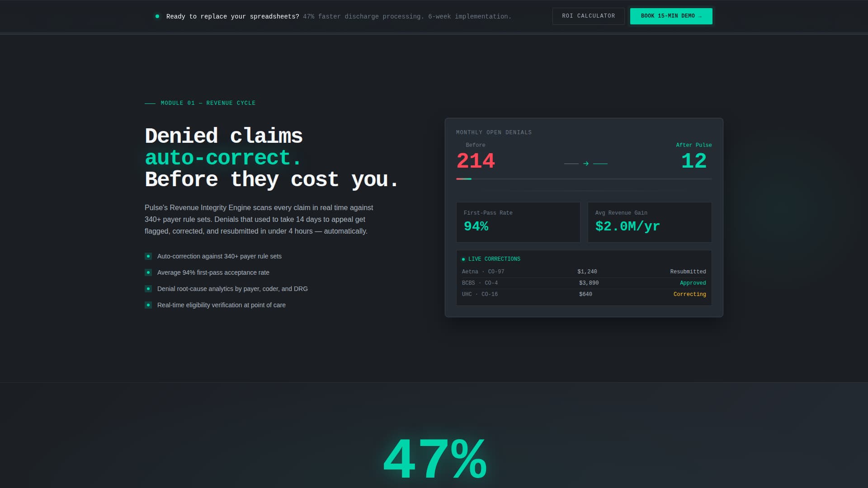Click the monthly denials progress bar
The height and width of the screenshot is (488, 868).
point(584,179)
